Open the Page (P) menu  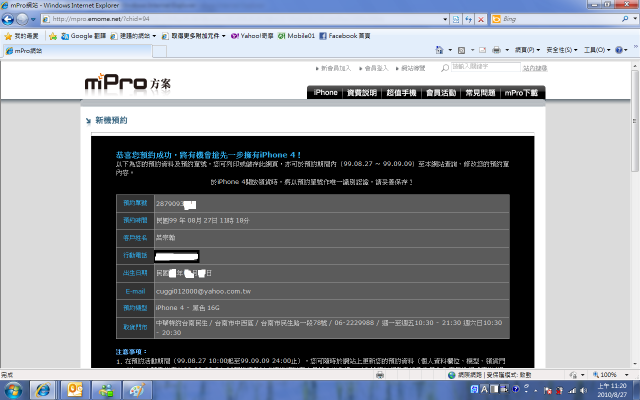tap(527, 50)
